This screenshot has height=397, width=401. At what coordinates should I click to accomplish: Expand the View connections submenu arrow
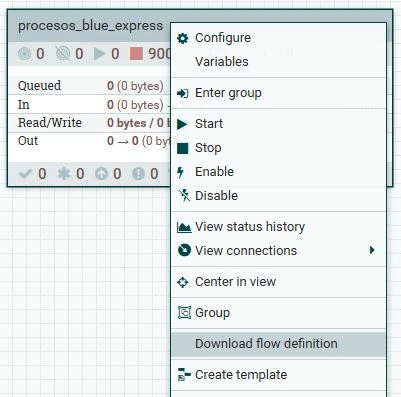(372, 250)
